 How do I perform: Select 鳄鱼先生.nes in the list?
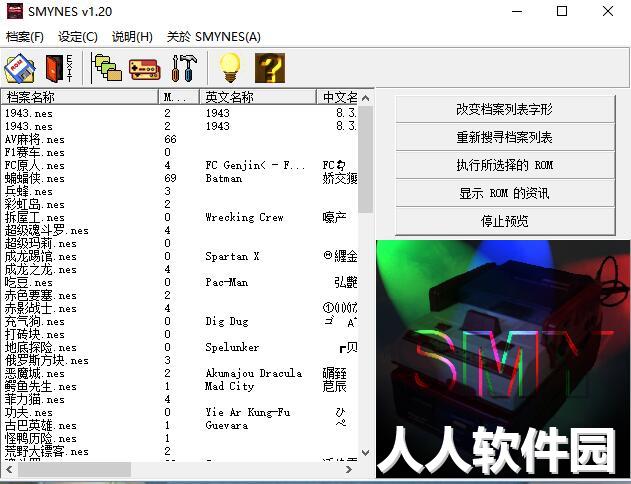tap(41, 386)
